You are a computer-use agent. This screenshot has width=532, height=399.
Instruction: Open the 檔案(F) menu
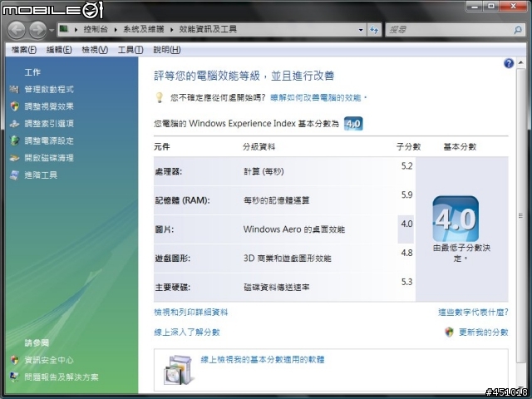(x=24, y=50)
